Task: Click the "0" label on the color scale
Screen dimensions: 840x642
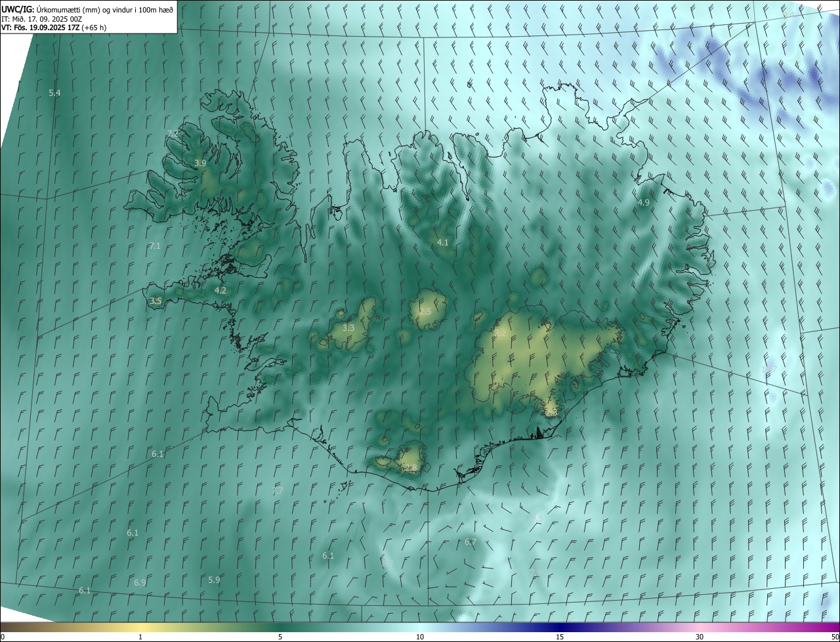Action: click(x=3, y=637)
